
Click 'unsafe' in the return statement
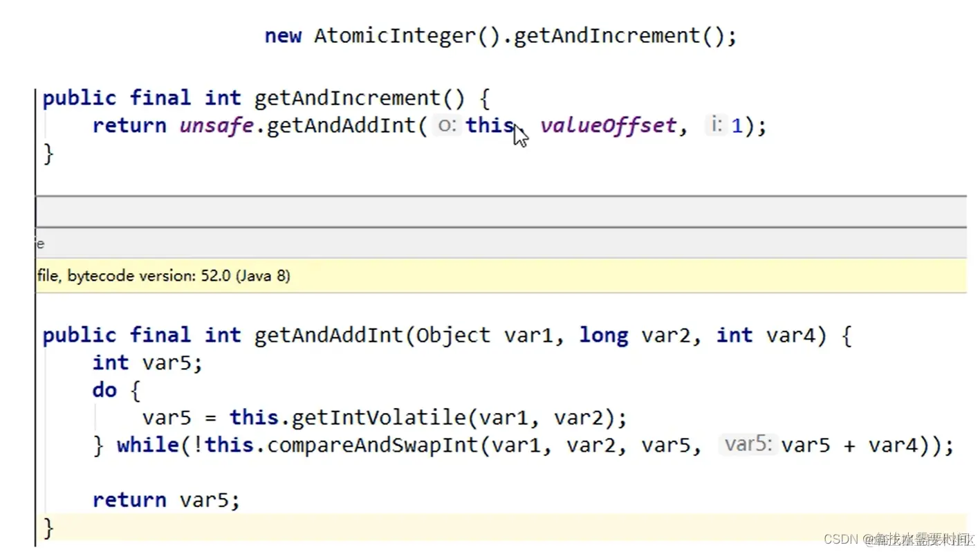click(216, 126)
